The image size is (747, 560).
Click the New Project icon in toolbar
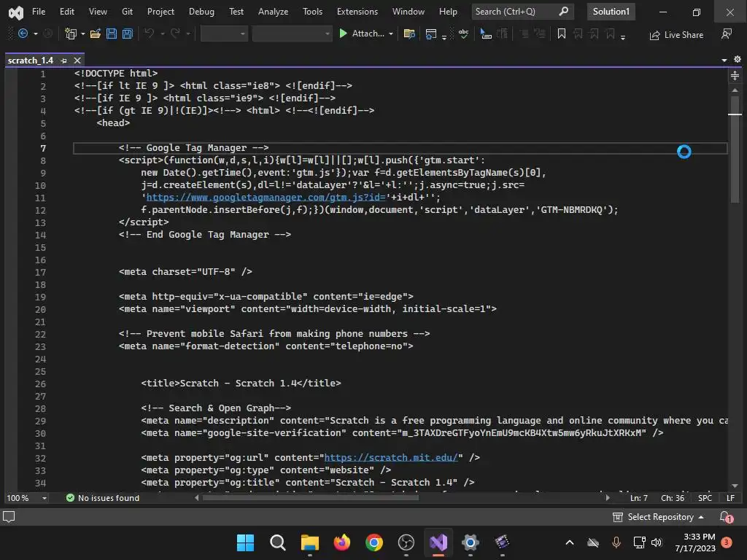click(71, 34)
